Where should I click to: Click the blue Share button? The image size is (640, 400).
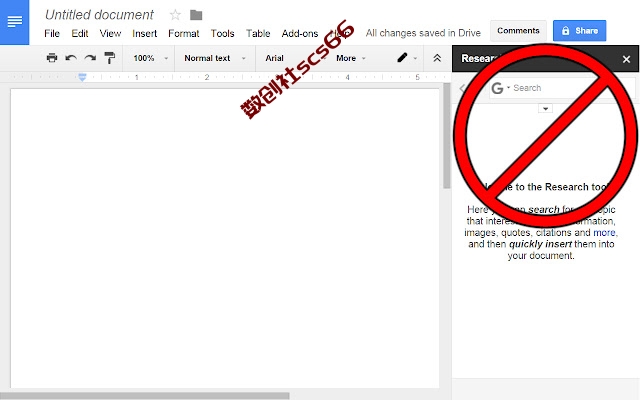580,31
